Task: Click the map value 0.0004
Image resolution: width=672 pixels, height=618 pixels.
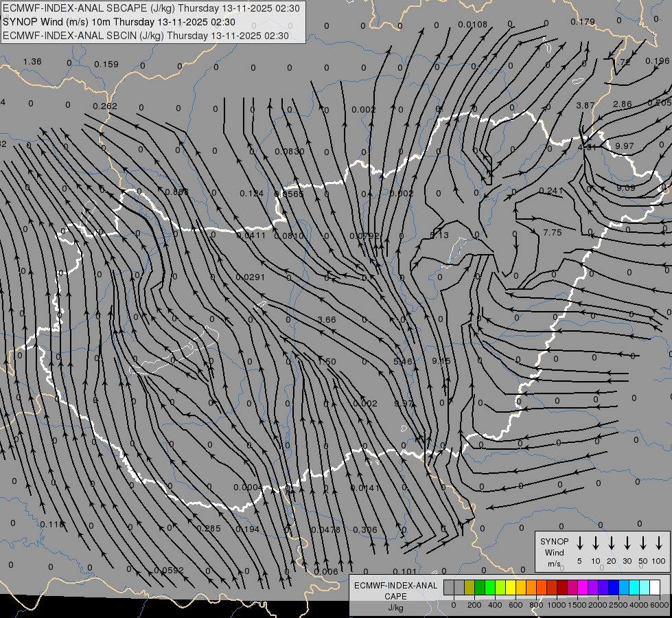Action: (x=248, y=488)
